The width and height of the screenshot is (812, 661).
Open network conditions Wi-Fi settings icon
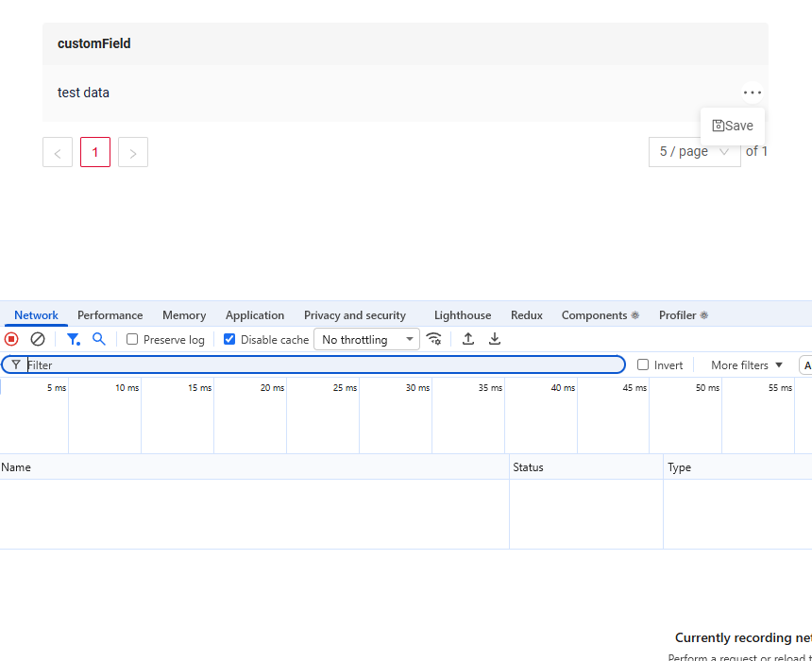[434, 339]
